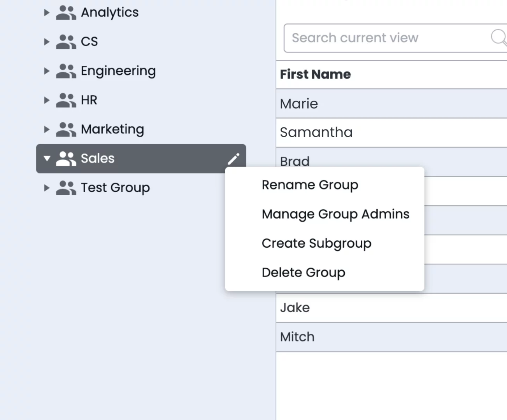Sort by the First Name column header
This screenshot has width=507, height=420.
click(315, 74)
